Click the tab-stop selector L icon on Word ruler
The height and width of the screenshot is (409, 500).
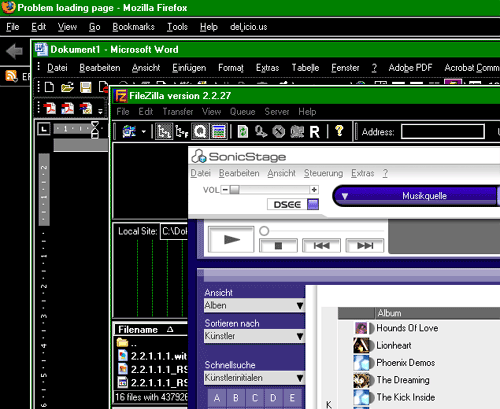click(x=44, y=129)
